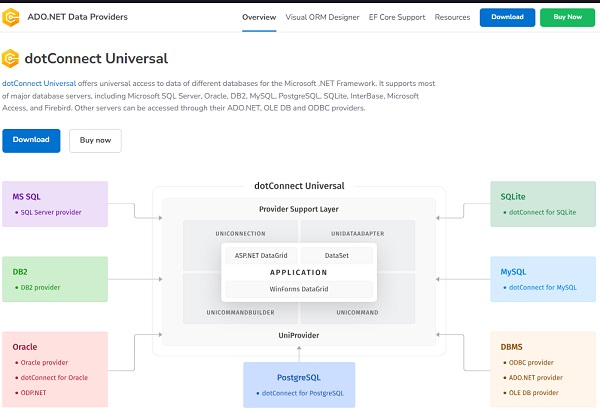Viewport: 600px width, 413px height.
Task: Click the SQL Server provider item
Action: click(x=51, y=212)
